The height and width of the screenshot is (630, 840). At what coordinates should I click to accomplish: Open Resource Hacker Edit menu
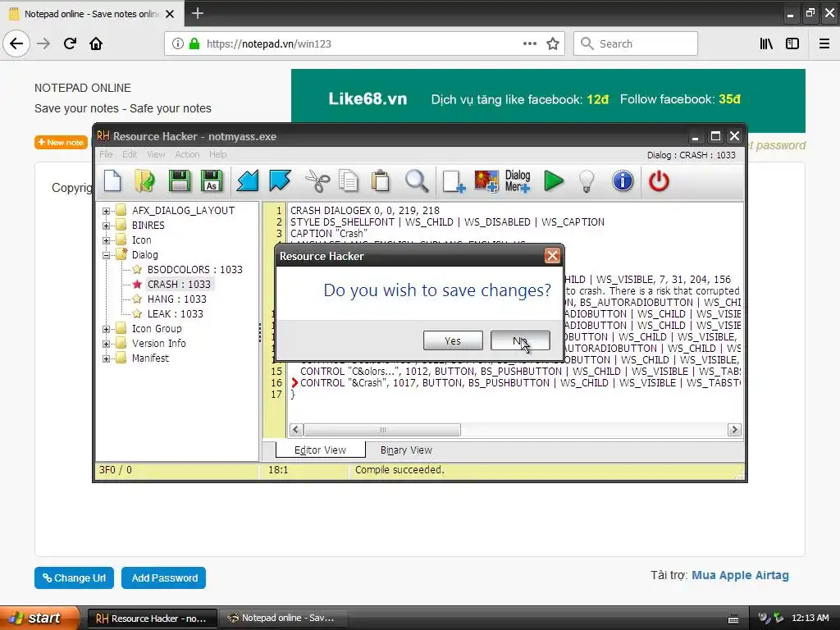tap(129, 154)
